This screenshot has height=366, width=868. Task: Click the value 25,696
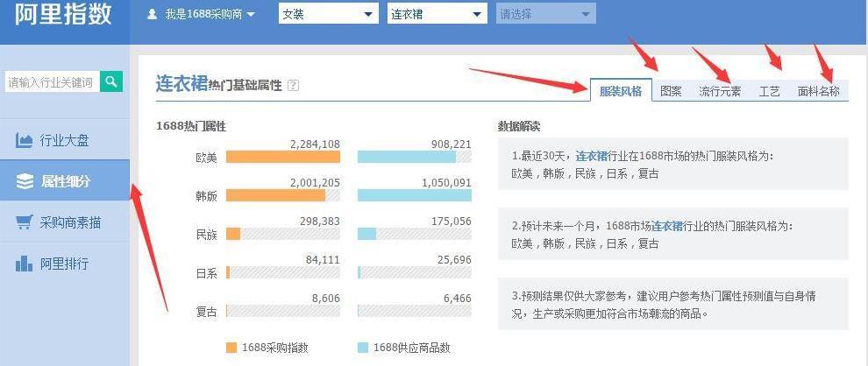(x=454, y=259)
